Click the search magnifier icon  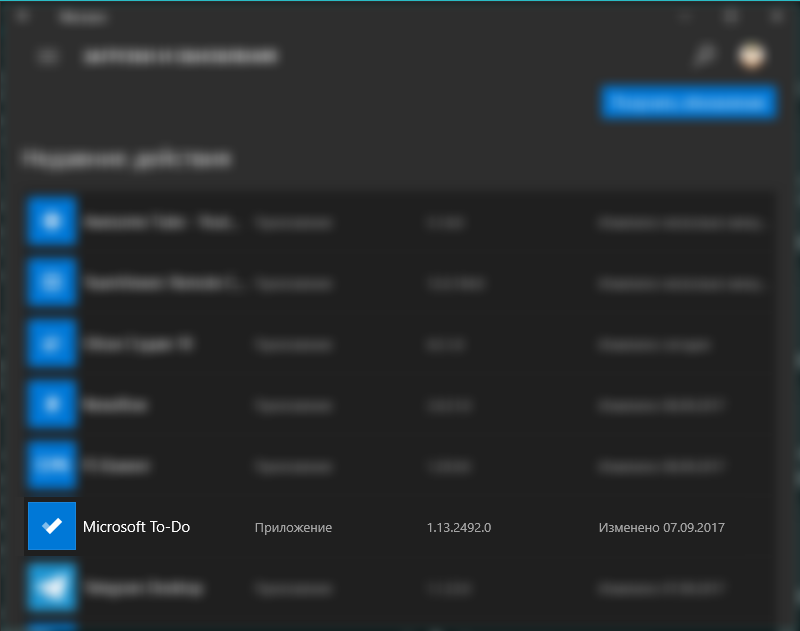click(705, 56)
